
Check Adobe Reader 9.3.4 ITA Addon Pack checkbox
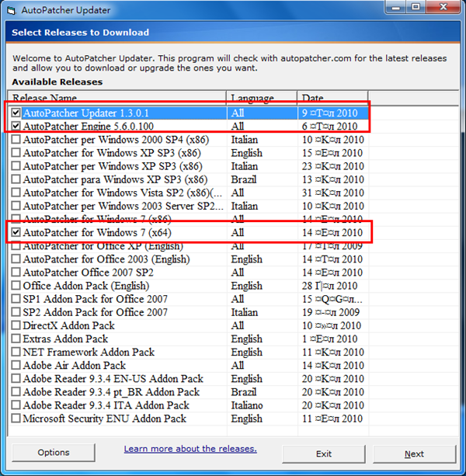[16, 405]
